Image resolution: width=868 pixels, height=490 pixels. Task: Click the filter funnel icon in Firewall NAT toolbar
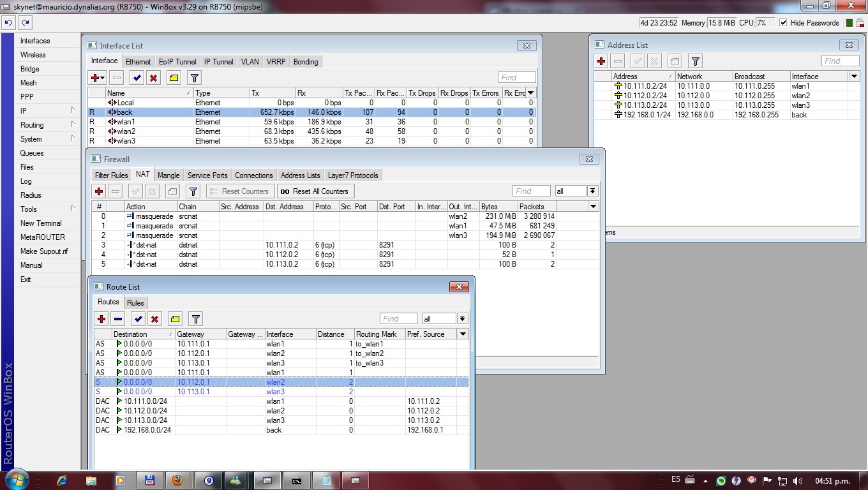pyautogui.click(x=193, y=191)
